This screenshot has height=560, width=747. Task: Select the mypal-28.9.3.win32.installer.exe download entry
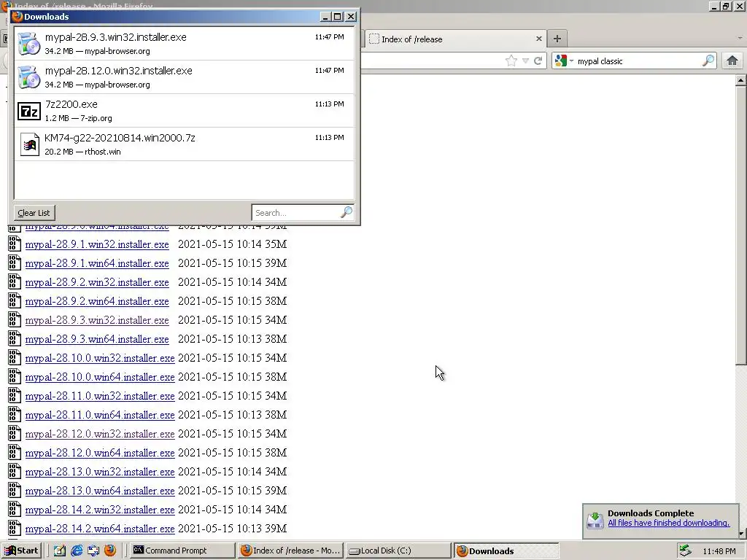tap(184, 43)
